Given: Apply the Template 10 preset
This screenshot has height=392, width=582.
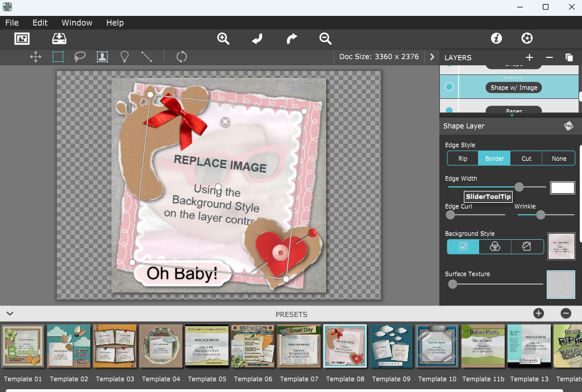Looking at the screenshot, I should [x=437, y=347].
